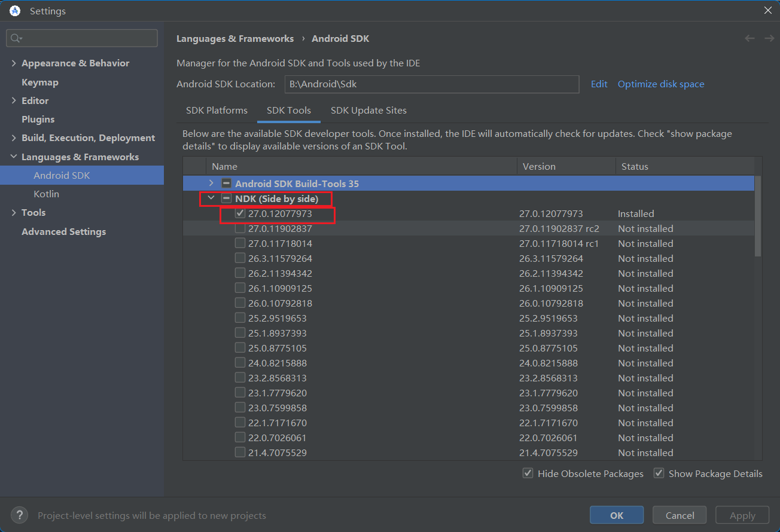Select the SDK Tools tab
The height and width of the screenshot is (532, 780).
point(289,111)
